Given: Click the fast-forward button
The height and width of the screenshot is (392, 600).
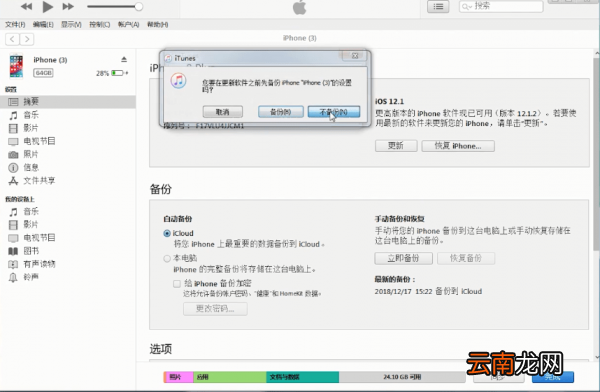Looking at the screenshot, I should coord(68,7).
